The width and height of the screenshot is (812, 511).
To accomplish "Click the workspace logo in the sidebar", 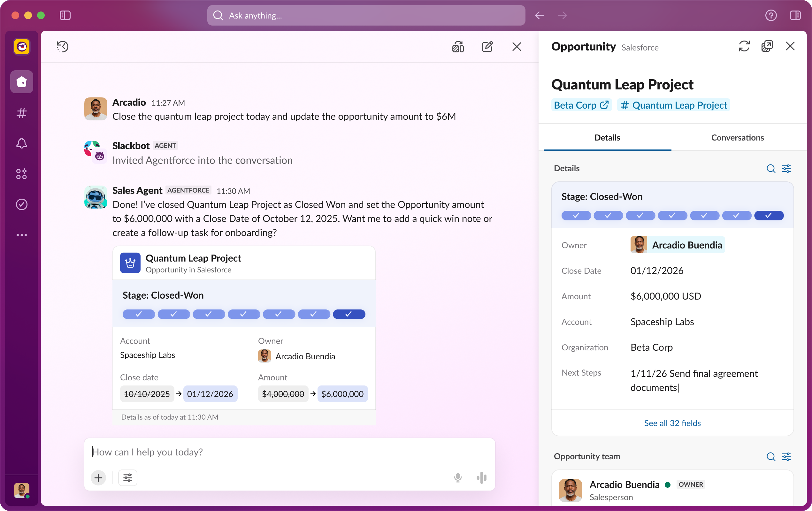I will pos(22,47).
